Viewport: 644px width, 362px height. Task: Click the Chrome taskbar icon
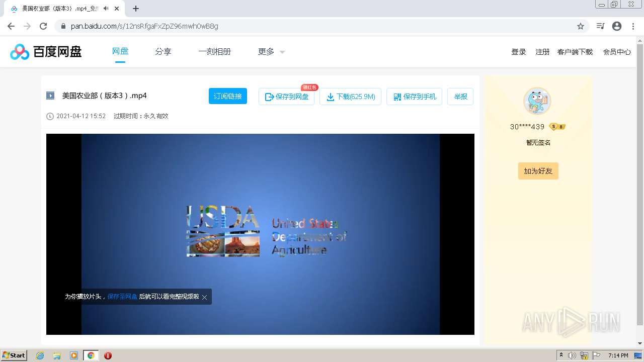(x=91, y=355)
